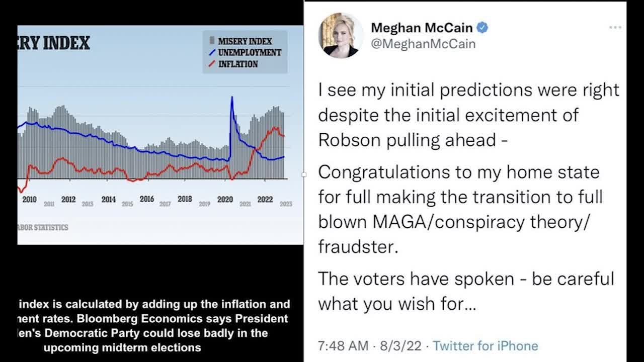This screenshot has height=362, width=644.
Task: Click the Misery Index chart title
Action: [54, 43]
